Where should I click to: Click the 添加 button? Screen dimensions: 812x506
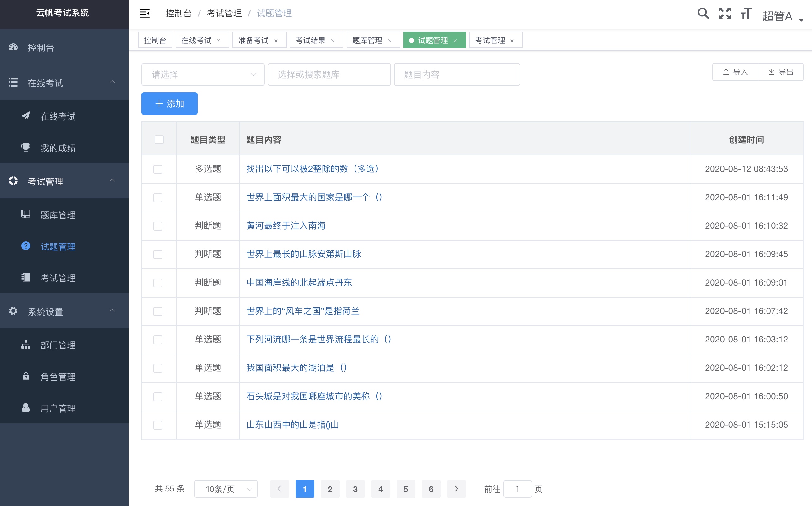[x=169, y=103]
